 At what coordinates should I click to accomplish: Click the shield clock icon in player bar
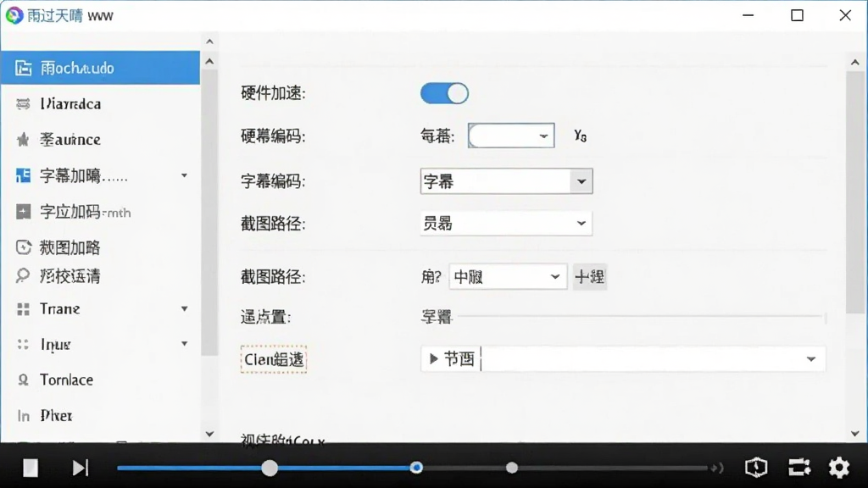[x=756, y=468]
